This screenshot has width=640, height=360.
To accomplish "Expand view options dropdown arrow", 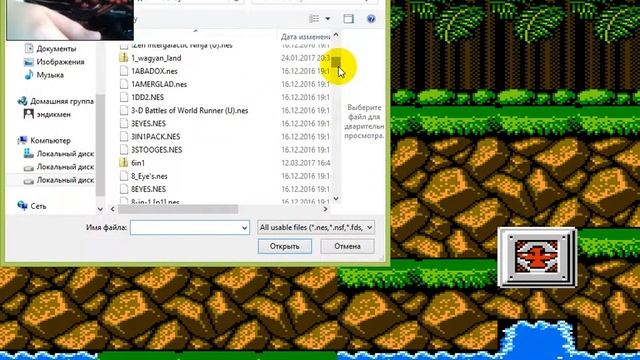I will click(327, 19).
